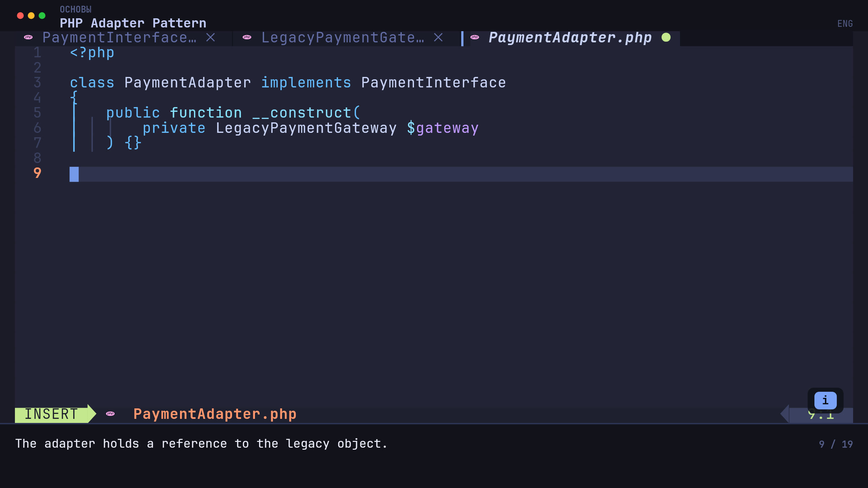Click PaymentAdapter class name on line 3
The image size is (868, 488).
coord(188,83)
